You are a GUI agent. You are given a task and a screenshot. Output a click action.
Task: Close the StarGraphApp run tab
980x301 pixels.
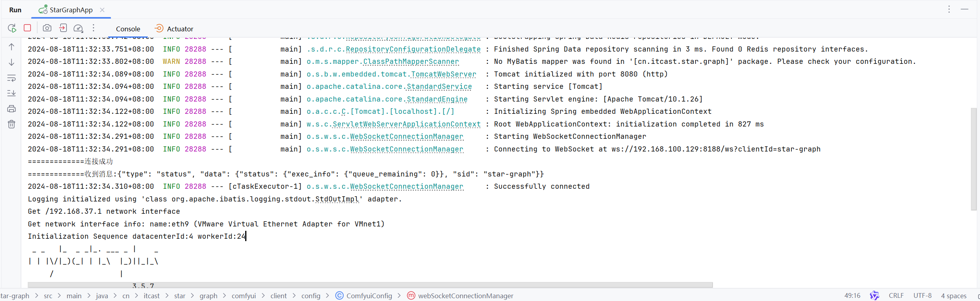[102, 10]
